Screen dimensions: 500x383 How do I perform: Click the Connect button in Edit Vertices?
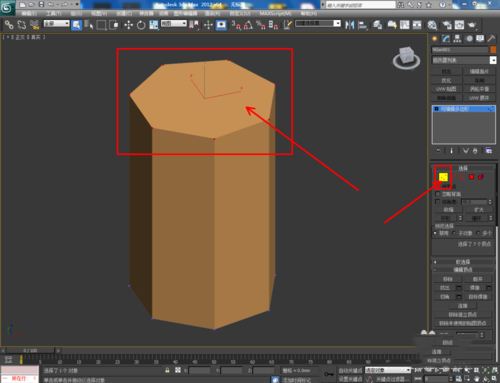tap(463, 306)
